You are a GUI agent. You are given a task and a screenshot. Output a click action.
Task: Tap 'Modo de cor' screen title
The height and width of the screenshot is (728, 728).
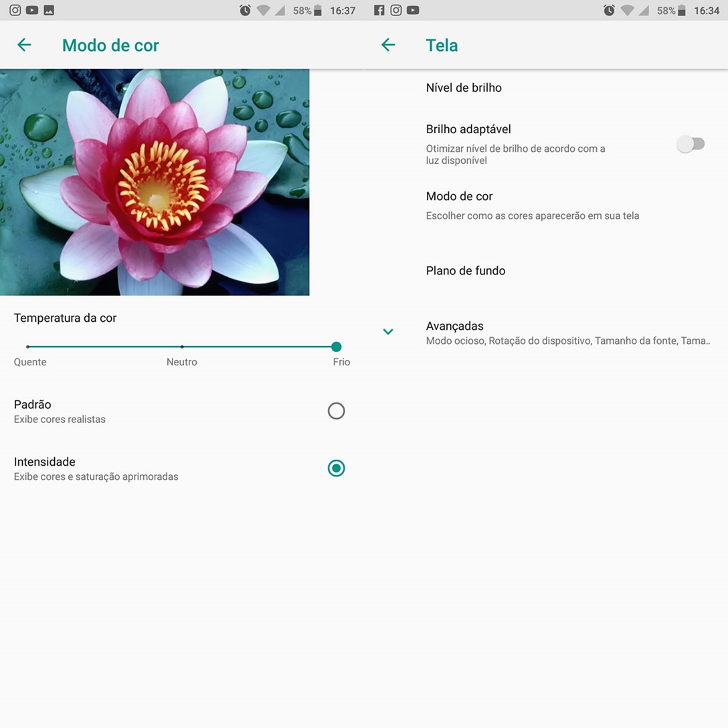click(110, 45)
